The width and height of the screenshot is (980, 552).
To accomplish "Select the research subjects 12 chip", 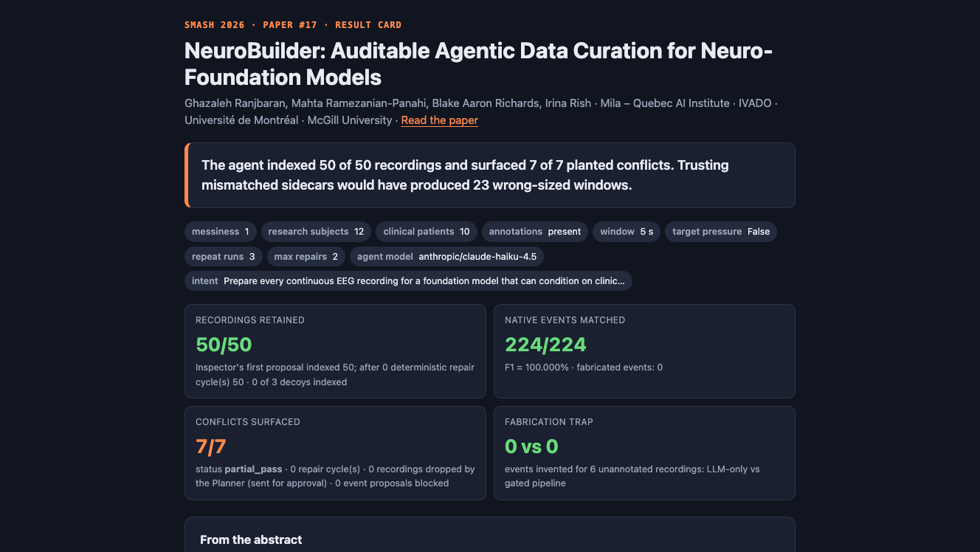I will (316, 232).
